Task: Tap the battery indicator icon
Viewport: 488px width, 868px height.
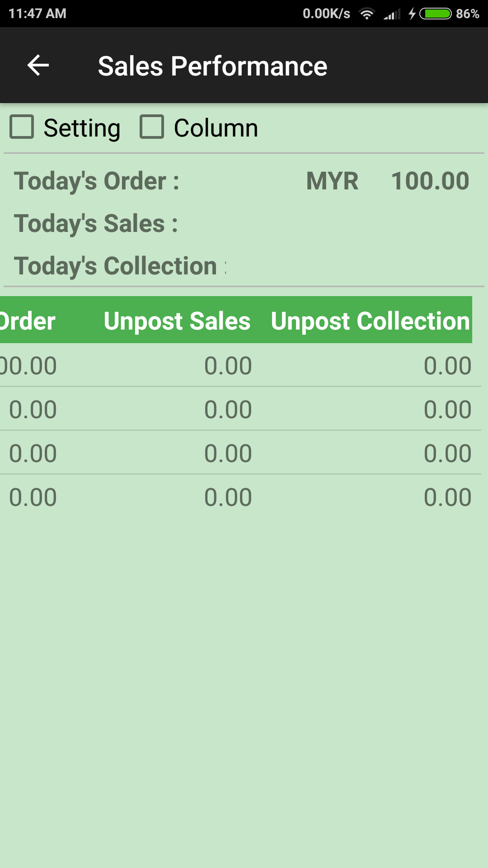Action: pos(436,14)
